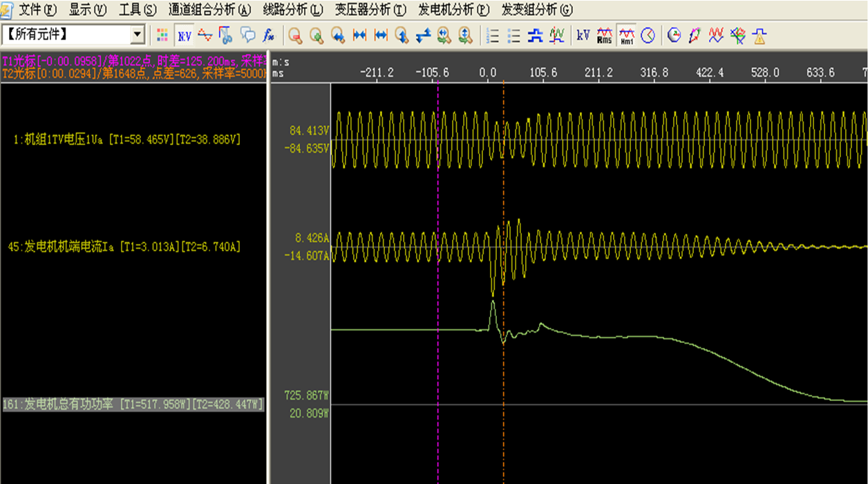Click the magnifier with left arrow icon
This screenshot has height=484, width=868.
coord(338,35)
